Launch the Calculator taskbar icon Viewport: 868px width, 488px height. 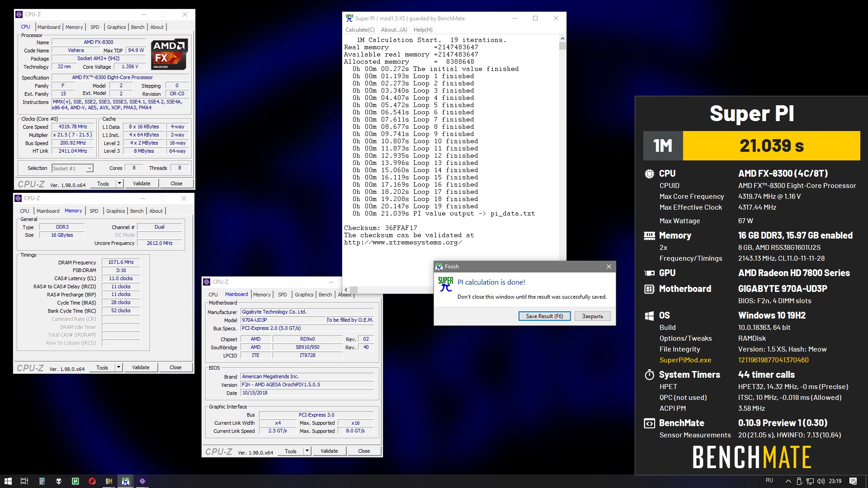pyautogui.click(x=42, y=481)
